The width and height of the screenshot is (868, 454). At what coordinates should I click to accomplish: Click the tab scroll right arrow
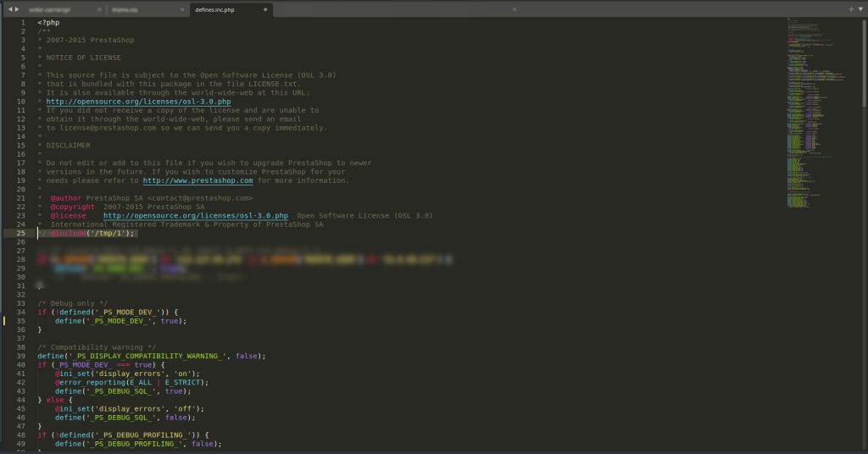[x=16, y=9]
